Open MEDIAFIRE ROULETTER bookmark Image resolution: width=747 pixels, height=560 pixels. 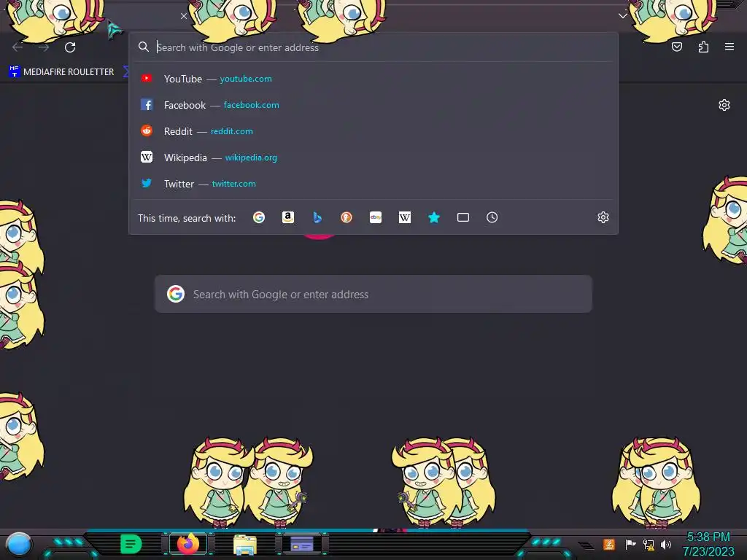(61, 72)
